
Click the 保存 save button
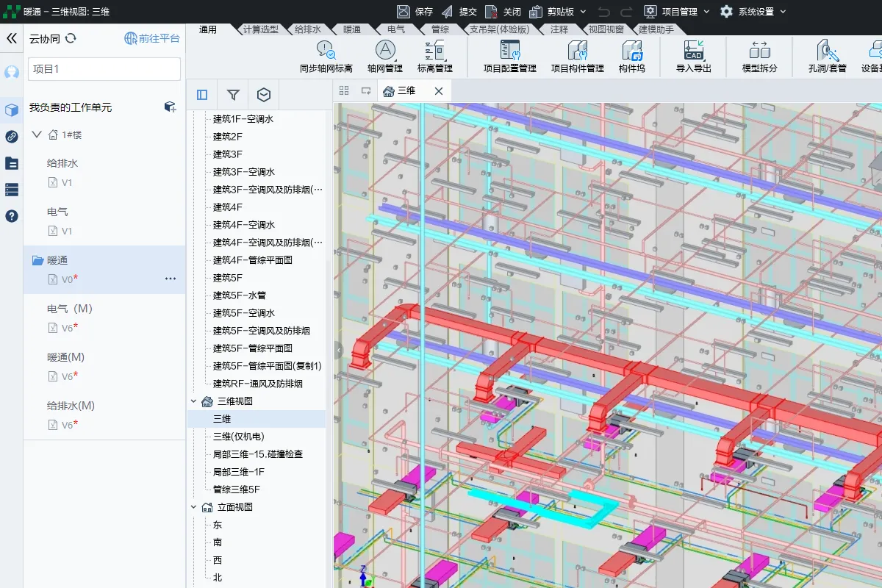[x=415, y=12]
